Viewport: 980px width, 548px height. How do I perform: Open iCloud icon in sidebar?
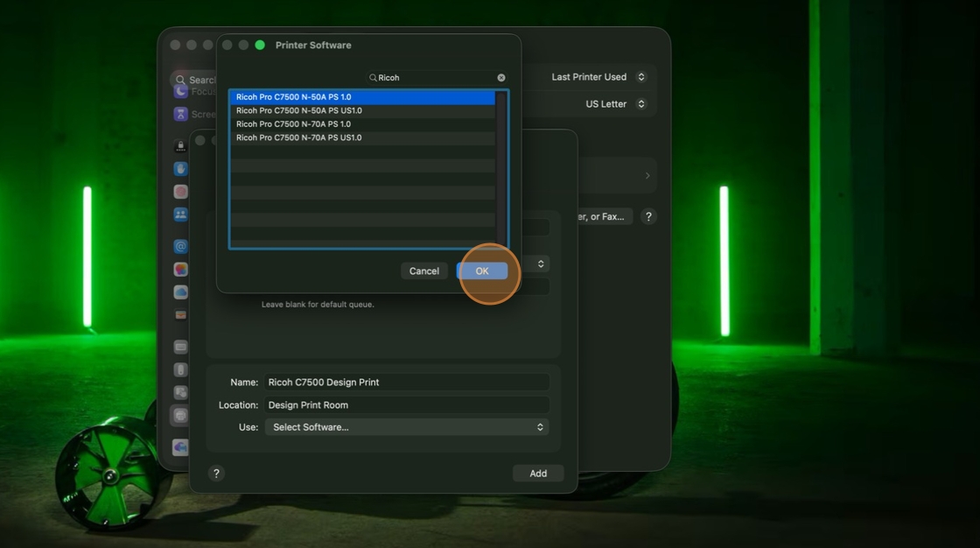(x=180, y=292)
